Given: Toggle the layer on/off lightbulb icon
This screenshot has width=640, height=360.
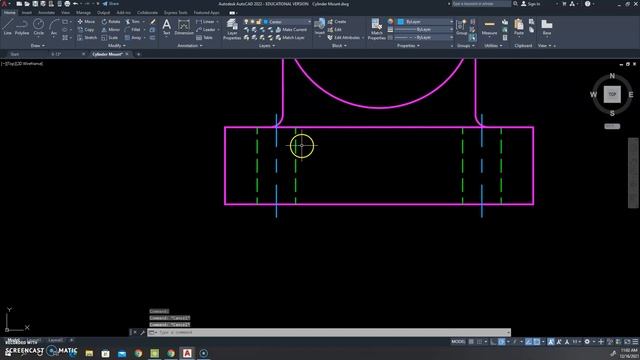Looking at the screenshot, I should pos(246,22).
